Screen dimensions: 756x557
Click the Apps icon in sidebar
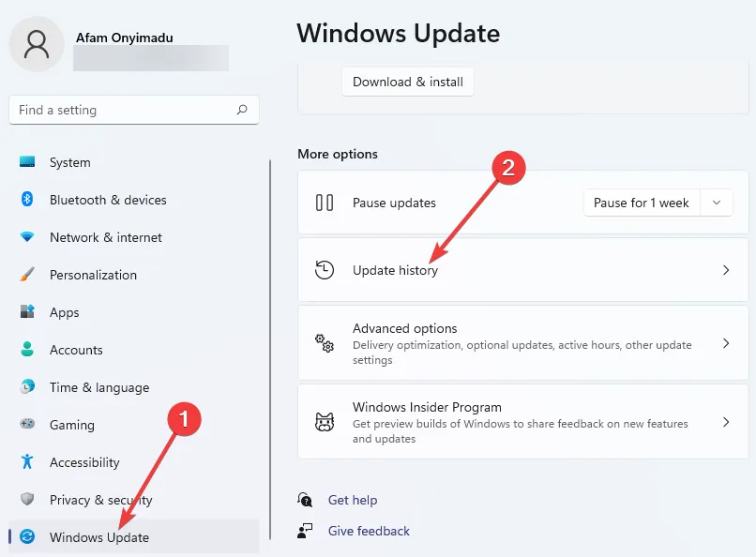coord(27,311)
